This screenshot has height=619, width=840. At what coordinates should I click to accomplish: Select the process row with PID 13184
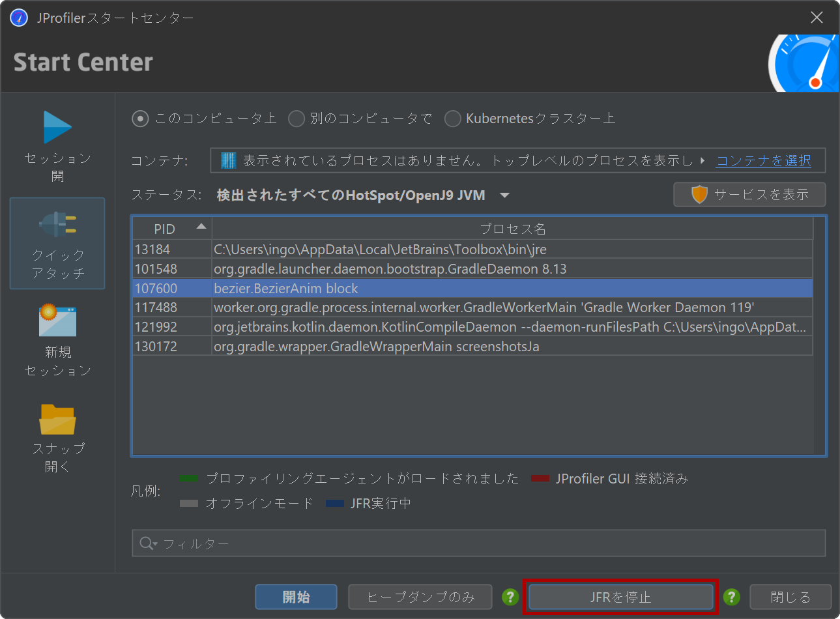473,250
